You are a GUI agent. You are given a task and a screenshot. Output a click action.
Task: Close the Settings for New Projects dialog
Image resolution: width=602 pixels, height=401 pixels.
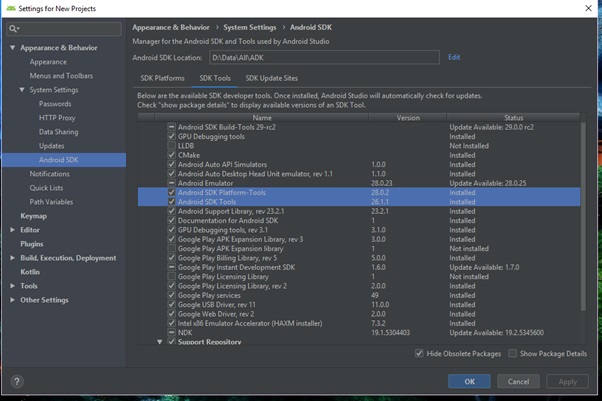click(x=588, y=8)
